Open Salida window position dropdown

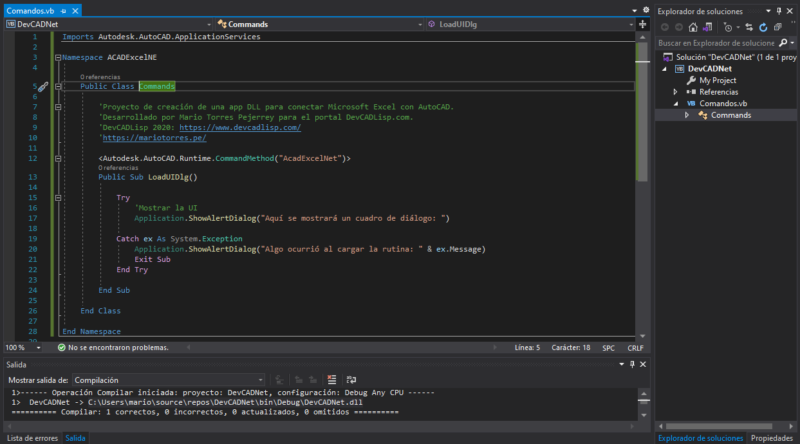(x=621, y=364)
